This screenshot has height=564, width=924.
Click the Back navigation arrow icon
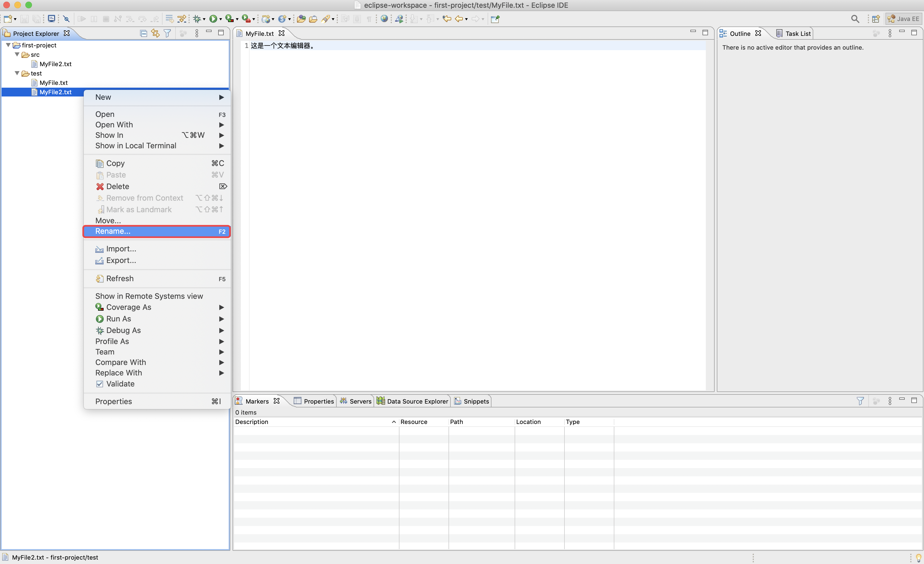coord(459,19)
